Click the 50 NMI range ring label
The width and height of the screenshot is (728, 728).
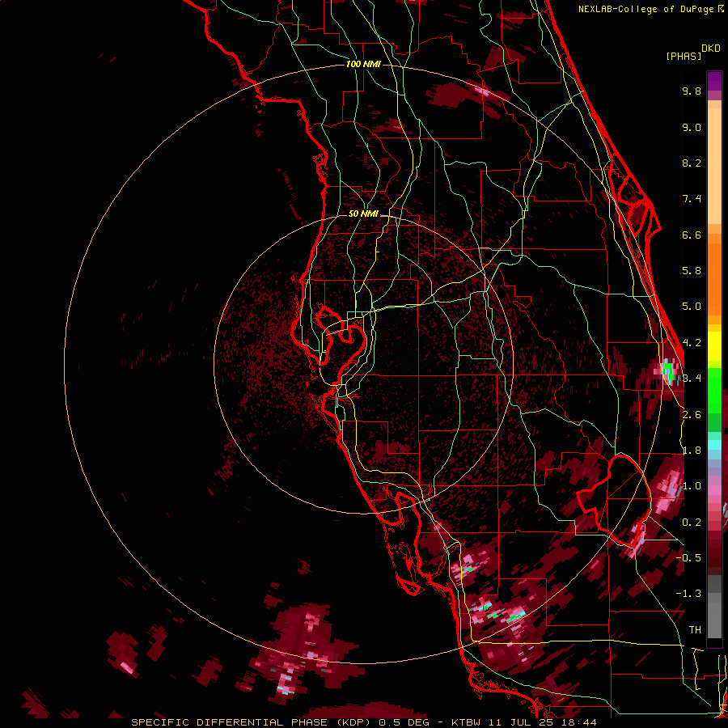point(363,214)
